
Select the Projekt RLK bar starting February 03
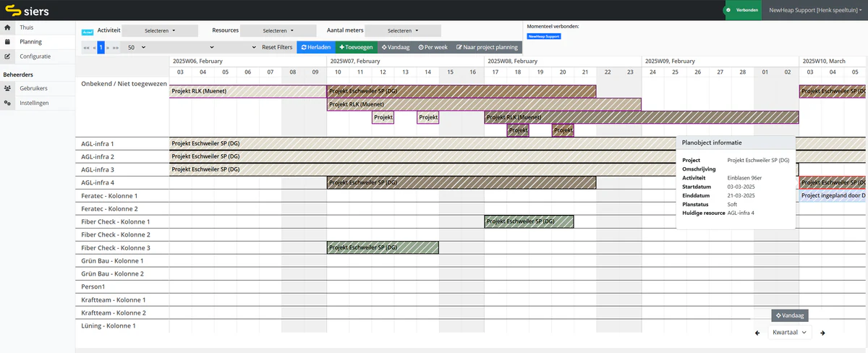pos(247,91)
